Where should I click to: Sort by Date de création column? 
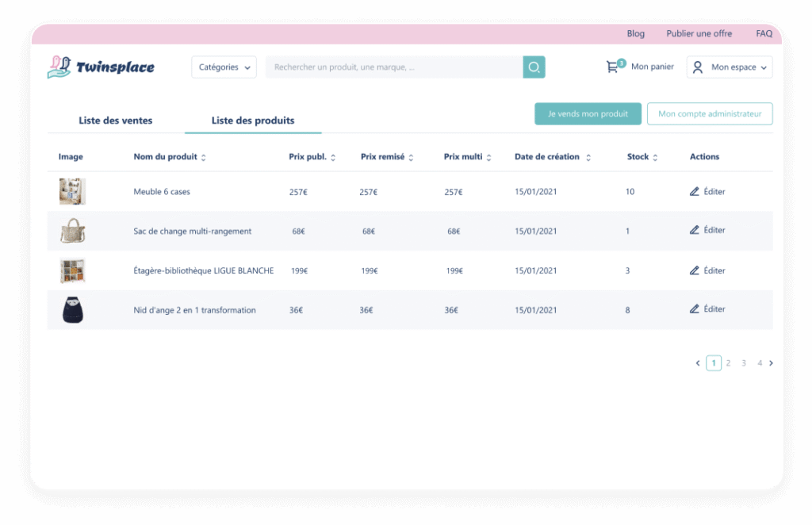click(x=588, y=158)
